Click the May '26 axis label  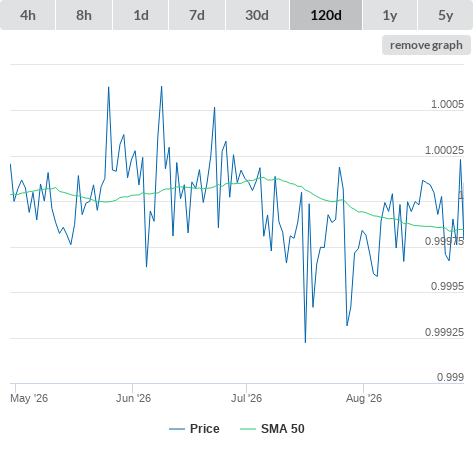(x=29, y=398)
